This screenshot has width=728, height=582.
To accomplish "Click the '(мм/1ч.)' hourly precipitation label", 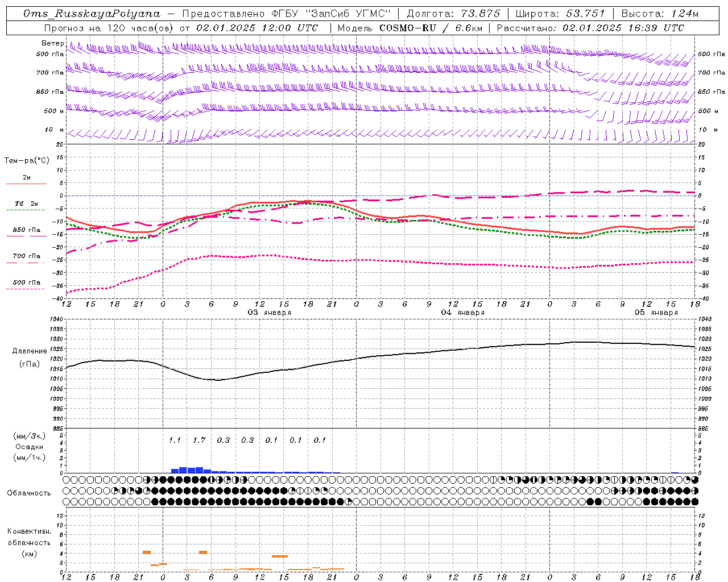I will pos(29,458).
